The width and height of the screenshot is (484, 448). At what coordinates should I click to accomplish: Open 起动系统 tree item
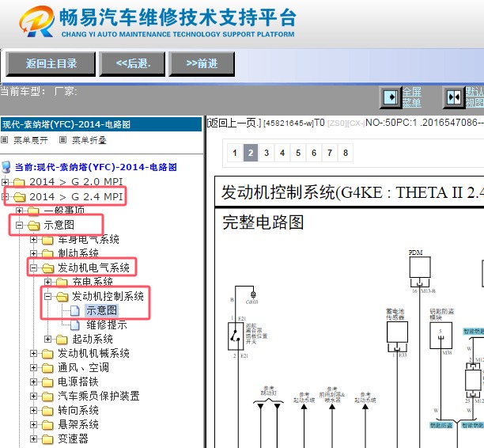tap(93, 340)
